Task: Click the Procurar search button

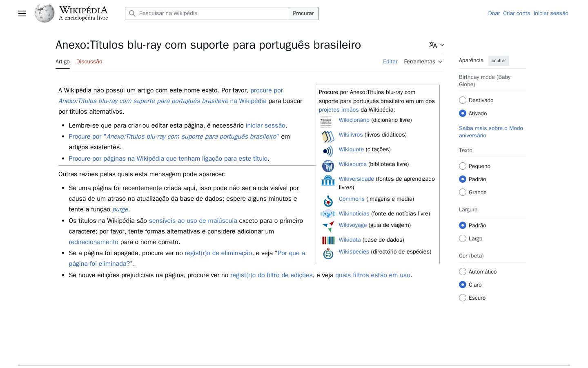Action: pyautogui.click(x=303, y=13)
